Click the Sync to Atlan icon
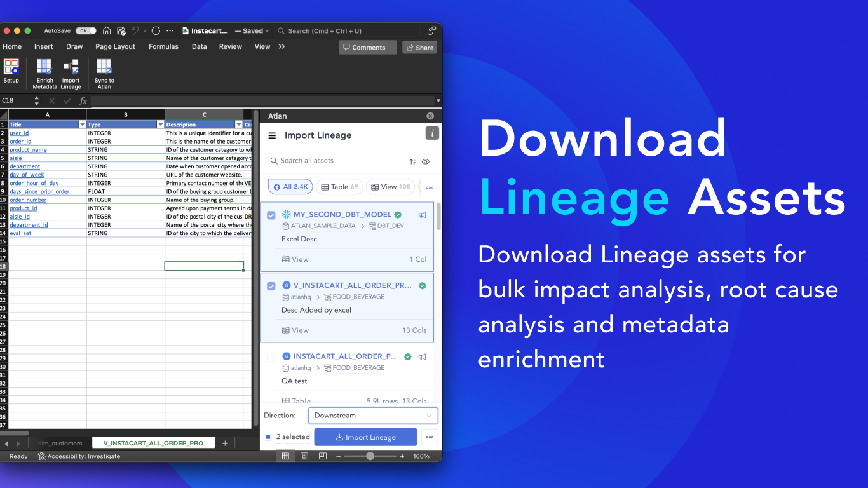The width and height of the screenshot is (868, 488). click(x=104, y=74)
